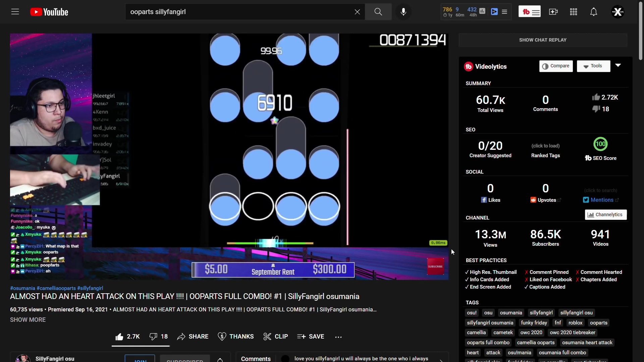
Task: Toggle off the SUBSCRIBED state
Action: pyautogui.click(x=185, y=359)
